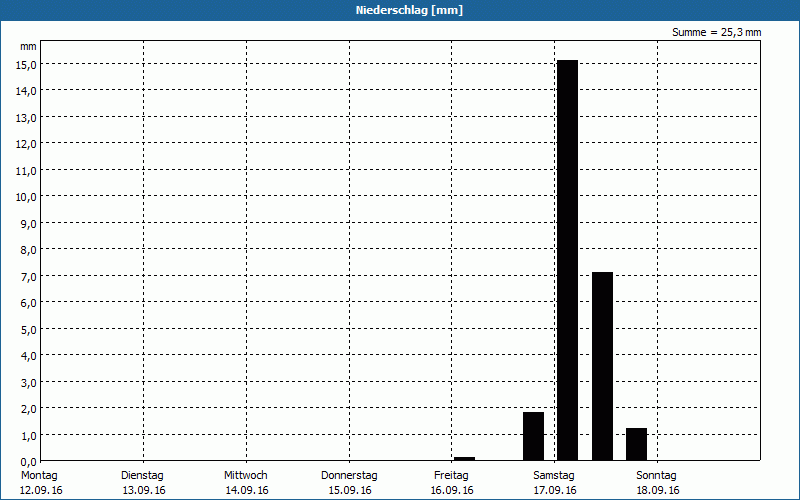Image resolution: width=800 pixels, height=500 pixels.
Task: Click the date '15.09.16'
Action: [350, 490]
